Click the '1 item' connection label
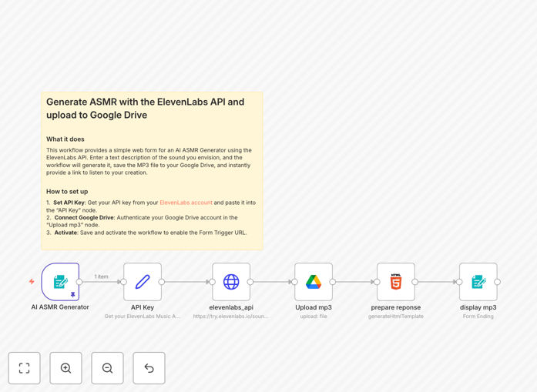Screen dimensions: 537x392 pos(102,276)
